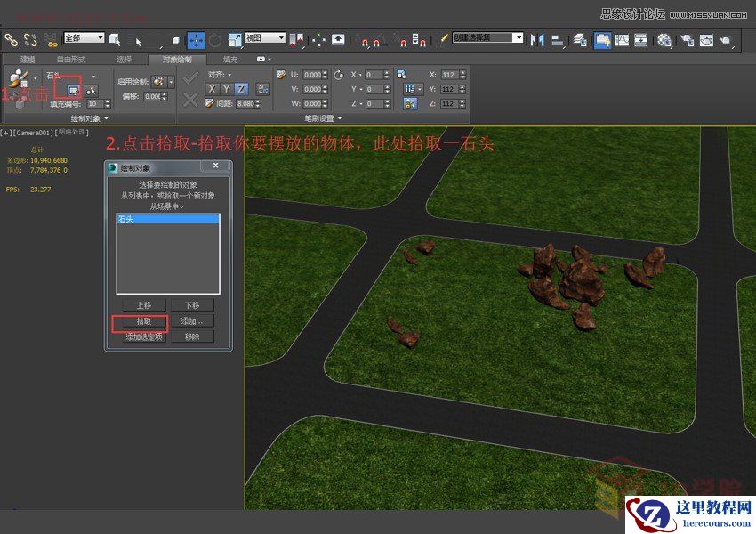The height and width of the screenshot is (534, 756).
Task: Toggle the Angle Snap button
Action: [377, 39]
